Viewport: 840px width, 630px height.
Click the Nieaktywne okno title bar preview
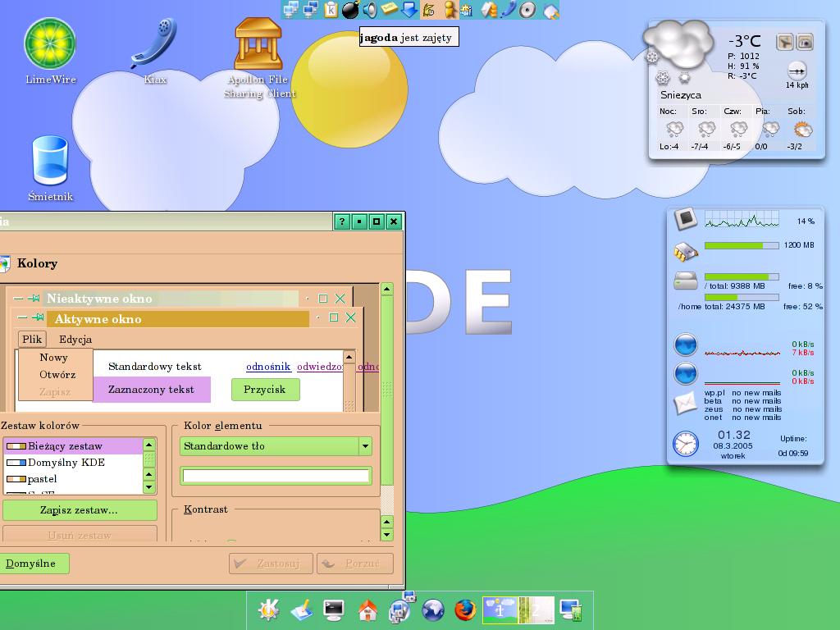[171, 299]
